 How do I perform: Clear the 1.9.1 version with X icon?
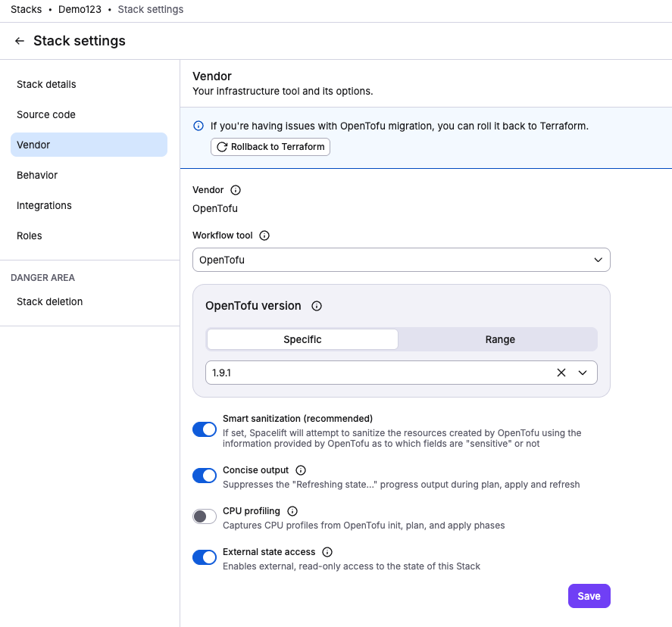pos(561,373)
